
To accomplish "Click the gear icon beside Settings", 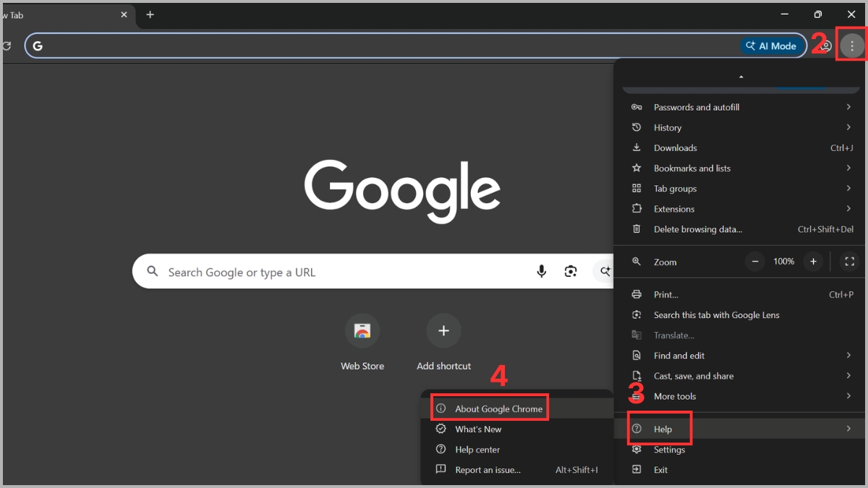I will (637, 450).
